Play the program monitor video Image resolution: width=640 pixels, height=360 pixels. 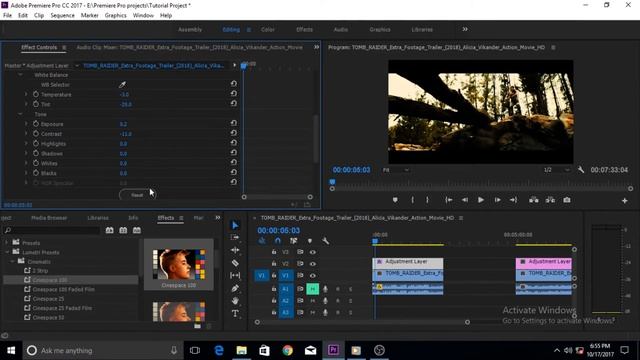[x=481, y=200]
